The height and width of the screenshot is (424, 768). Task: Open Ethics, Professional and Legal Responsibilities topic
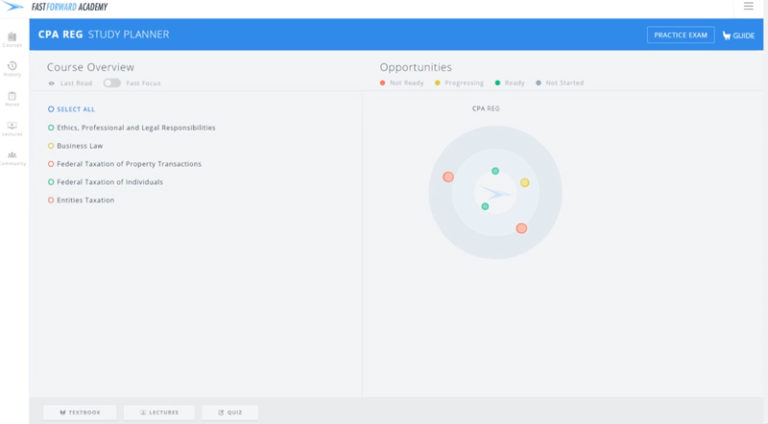tap(135, 128)
